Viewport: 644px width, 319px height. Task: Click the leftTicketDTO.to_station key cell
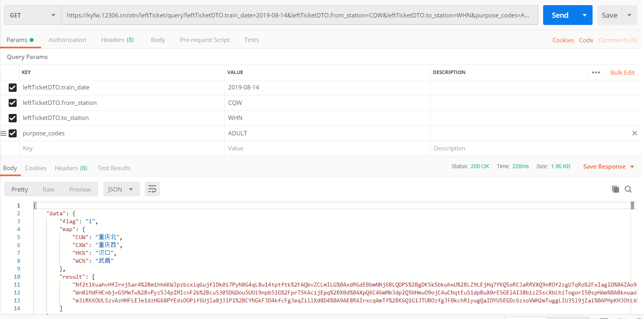122,118
